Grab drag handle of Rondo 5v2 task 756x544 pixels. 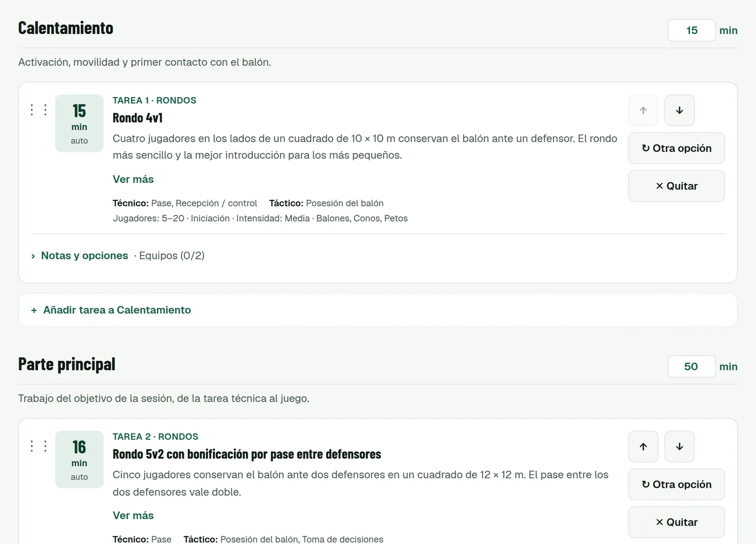(x=39, y=446)
